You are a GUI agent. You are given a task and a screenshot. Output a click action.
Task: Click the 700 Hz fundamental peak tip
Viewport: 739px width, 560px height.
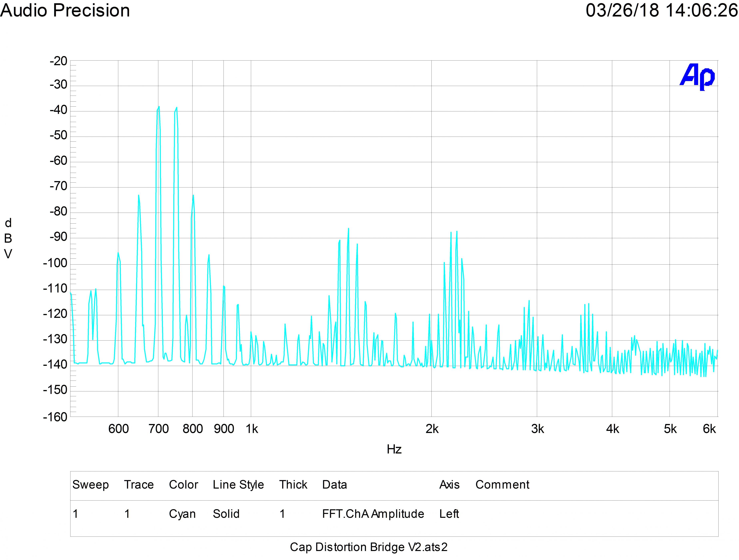(159, 107)
